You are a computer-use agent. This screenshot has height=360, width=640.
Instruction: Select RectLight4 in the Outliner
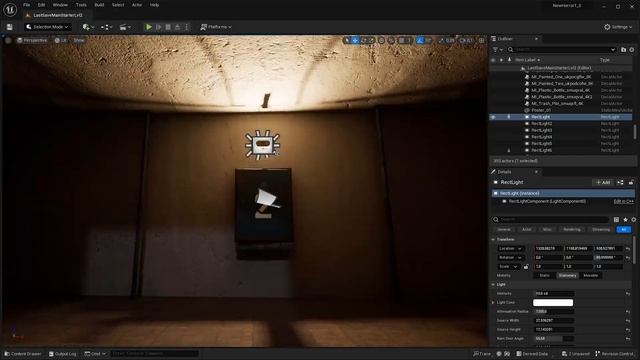coord(542,137)
